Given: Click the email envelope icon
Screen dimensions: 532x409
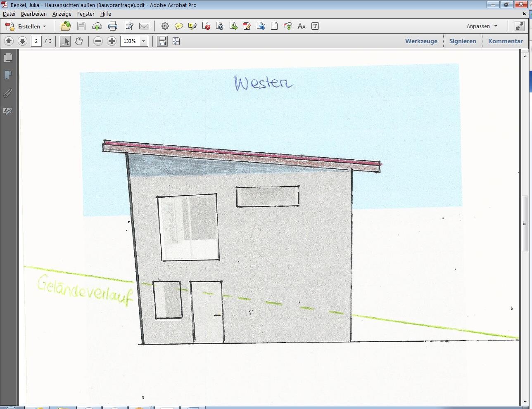Looking at the screenshot, I should tap(144, 26).
